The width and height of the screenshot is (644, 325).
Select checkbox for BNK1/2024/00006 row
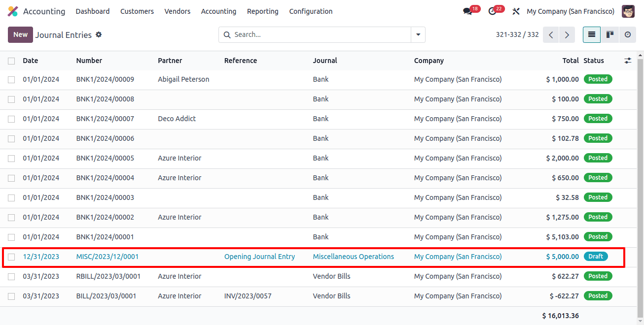[11, 138]
